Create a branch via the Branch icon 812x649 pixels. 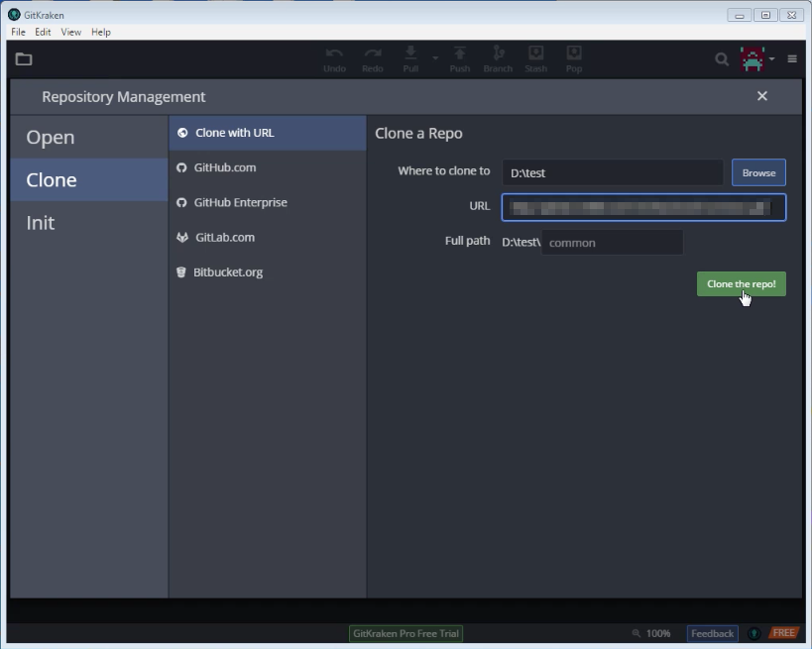click(x=498, y=60)
